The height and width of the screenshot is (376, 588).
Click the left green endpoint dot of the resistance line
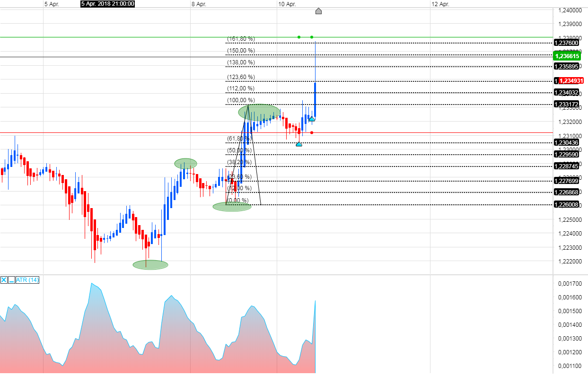298,36
